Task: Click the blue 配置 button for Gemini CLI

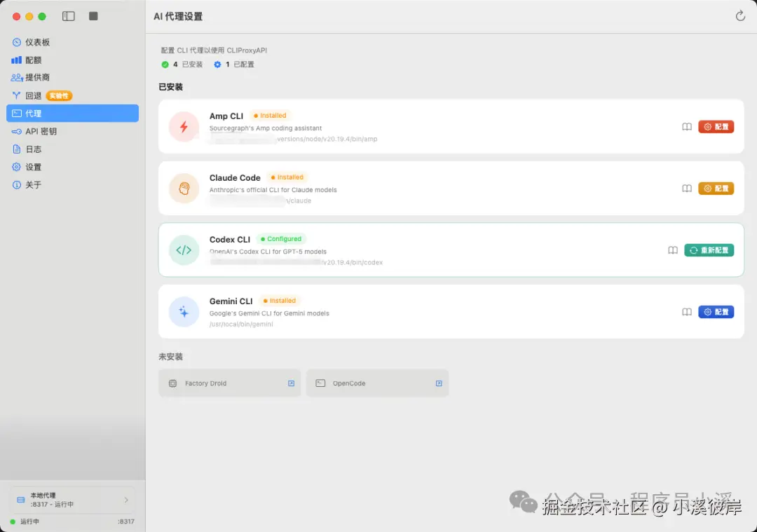Action: (x=716, y=312)
